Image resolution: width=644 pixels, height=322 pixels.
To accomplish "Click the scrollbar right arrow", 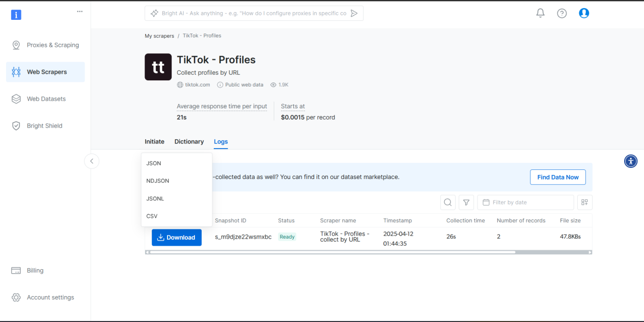I will pyautogui.click(x=590, y=252).
